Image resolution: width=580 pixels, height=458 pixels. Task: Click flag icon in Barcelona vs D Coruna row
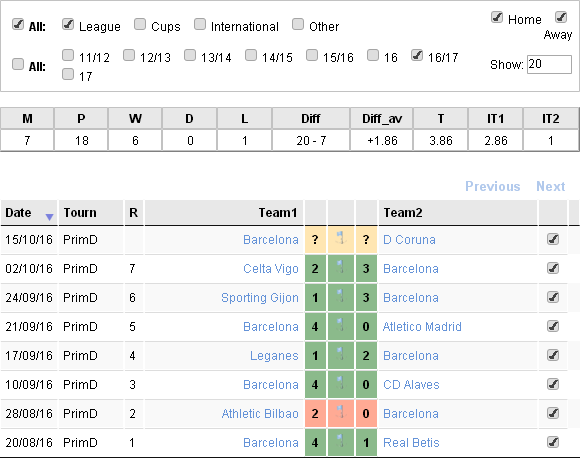coord(340,239)
